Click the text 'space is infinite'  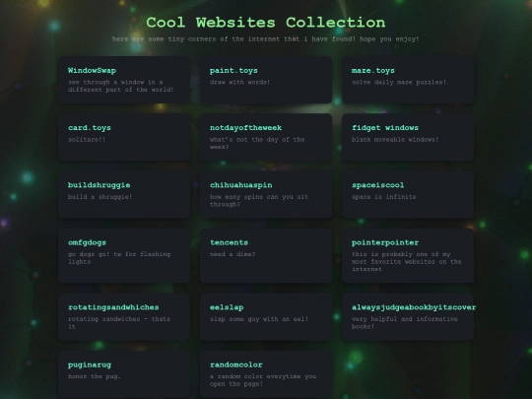click(384, 197)
